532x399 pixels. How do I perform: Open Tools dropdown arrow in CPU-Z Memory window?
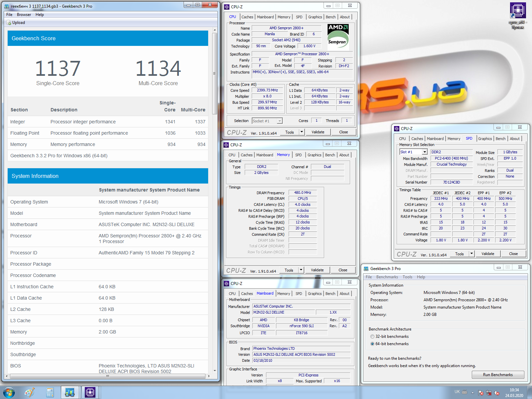tap(301, 270)
